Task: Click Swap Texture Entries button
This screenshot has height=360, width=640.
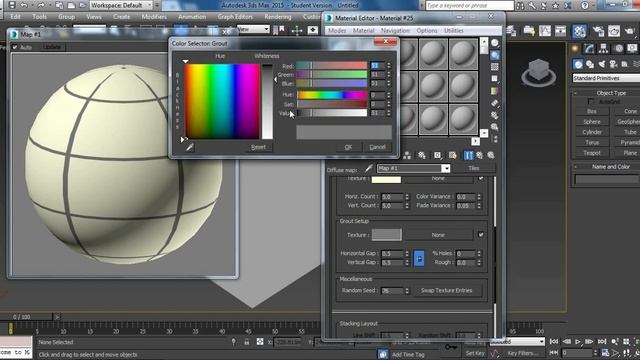Action: point(447,291)
